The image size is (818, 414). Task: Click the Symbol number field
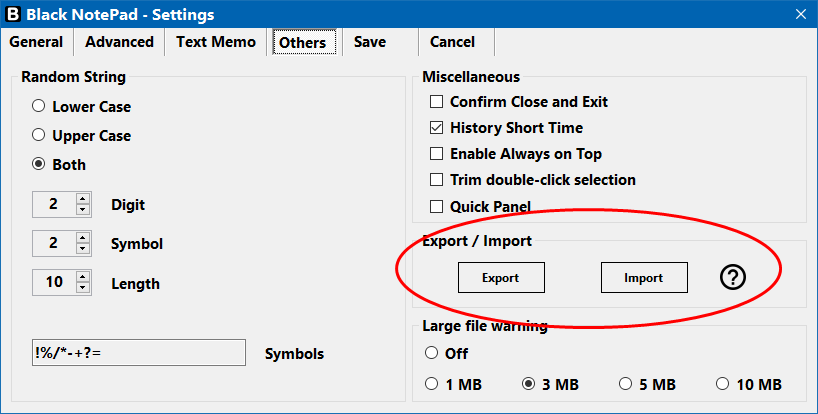tap(54, 243)
